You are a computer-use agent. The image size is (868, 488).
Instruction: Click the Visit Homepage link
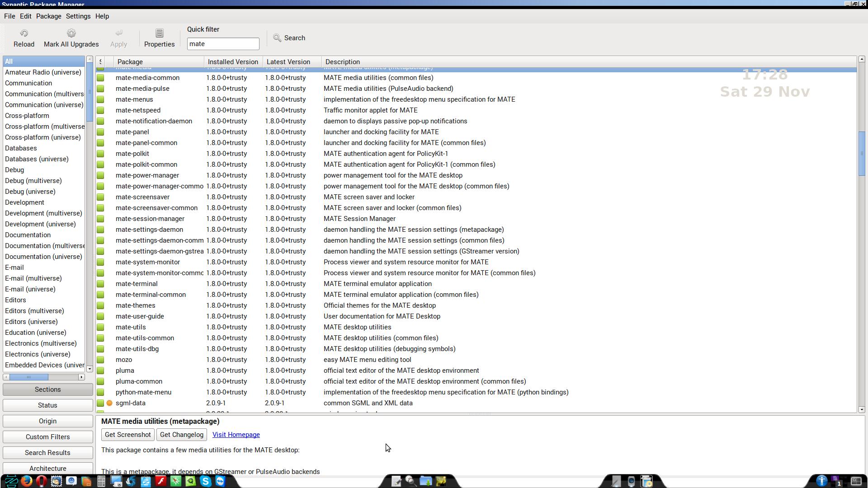[x=236, y=434]
